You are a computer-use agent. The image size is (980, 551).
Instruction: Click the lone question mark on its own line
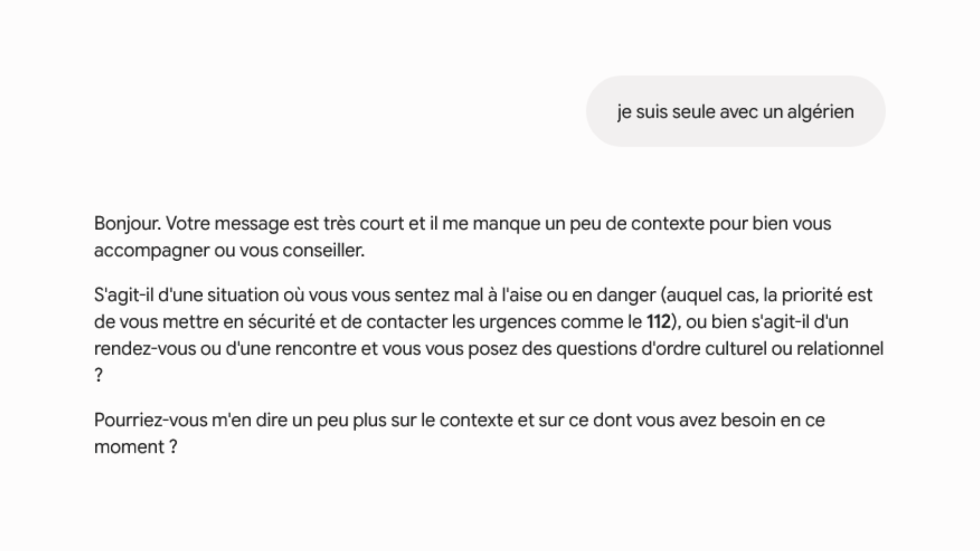click(99, 375)
